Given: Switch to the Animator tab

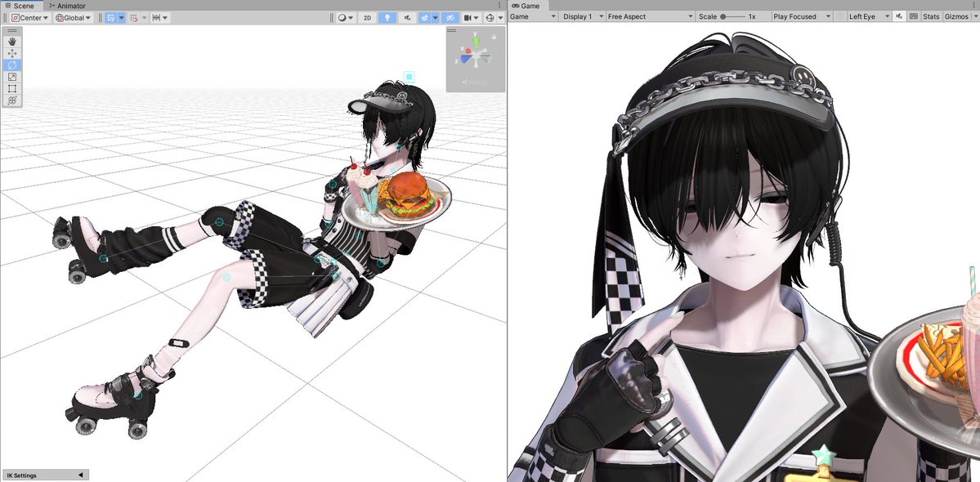Looking at the screenshot, I should (x=67, y=6).
